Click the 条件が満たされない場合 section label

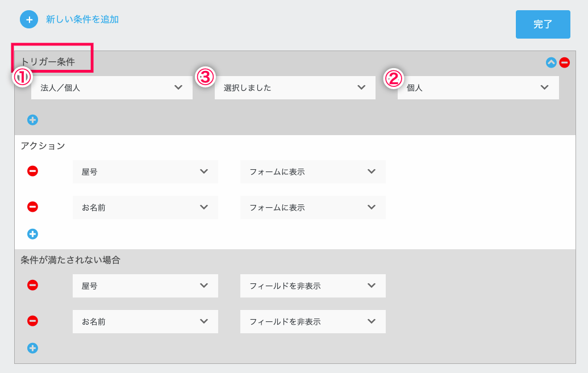pyautogui.click(x=70, y=260)
